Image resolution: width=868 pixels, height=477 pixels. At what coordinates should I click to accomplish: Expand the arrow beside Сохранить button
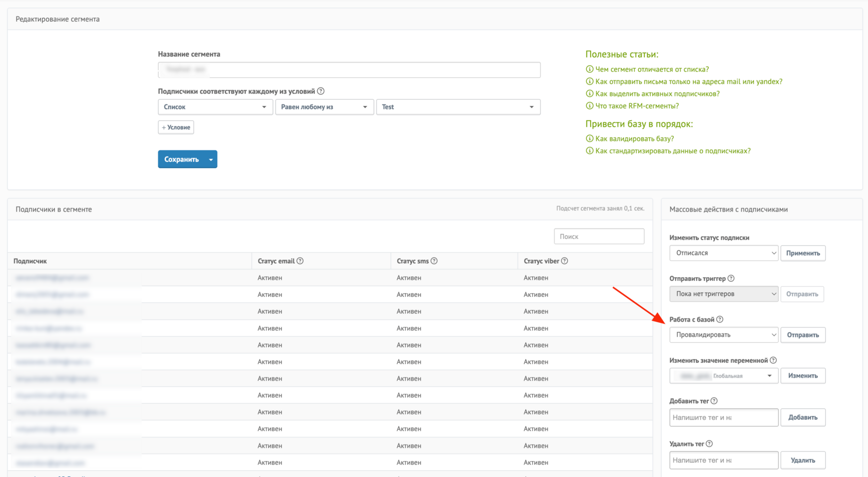click(x=211, y=160)
